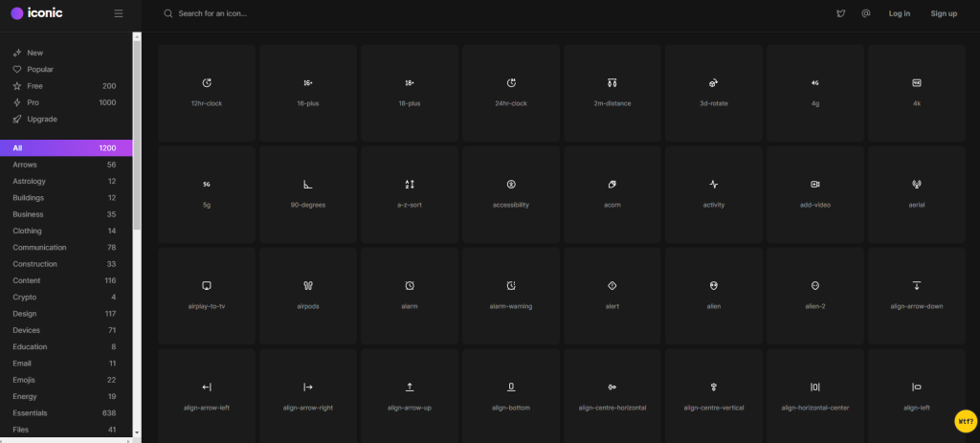
Task: Click the @ email icon in header
Action: coord(865,13)
